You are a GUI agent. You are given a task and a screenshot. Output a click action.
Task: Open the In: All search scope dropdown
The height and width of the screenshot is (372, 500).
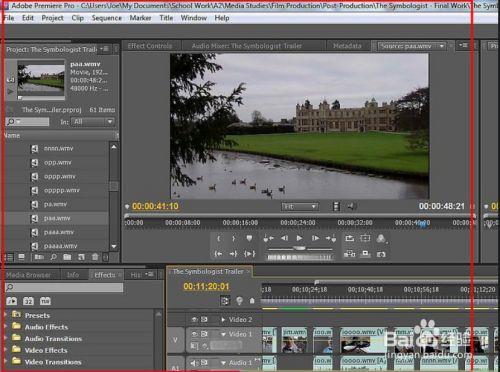92,122
